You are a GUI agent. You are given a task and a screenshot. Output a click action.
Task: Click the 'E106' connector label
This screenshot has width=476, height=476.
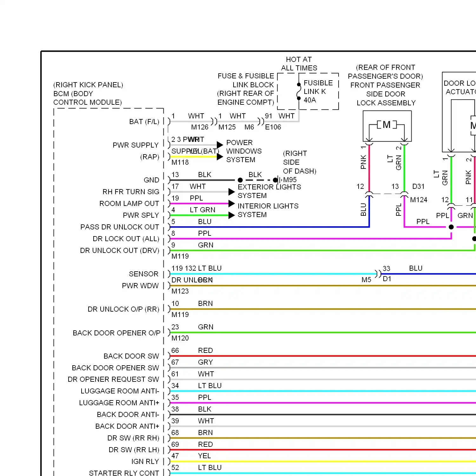(273, 127)
